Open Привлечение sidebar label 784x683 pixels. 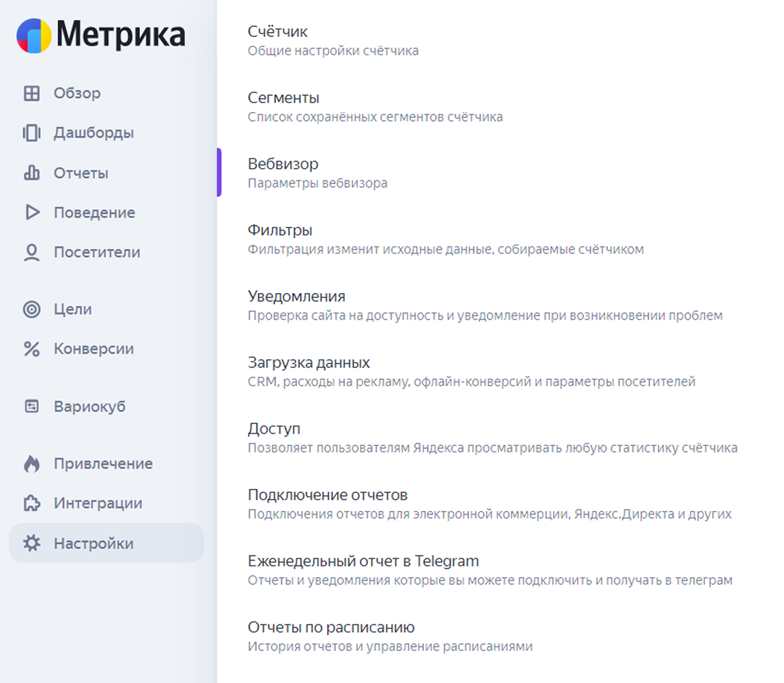(104, 464)
